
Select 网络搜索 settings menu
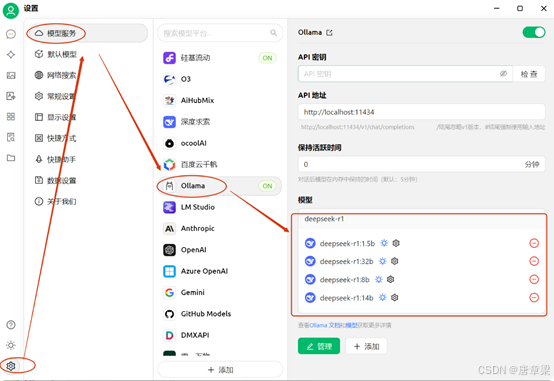(87, 75)
